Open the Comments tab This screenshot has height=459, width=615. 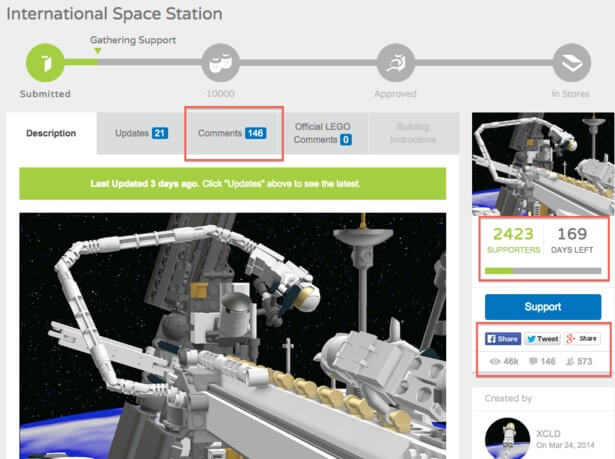[x=231, y=133]
